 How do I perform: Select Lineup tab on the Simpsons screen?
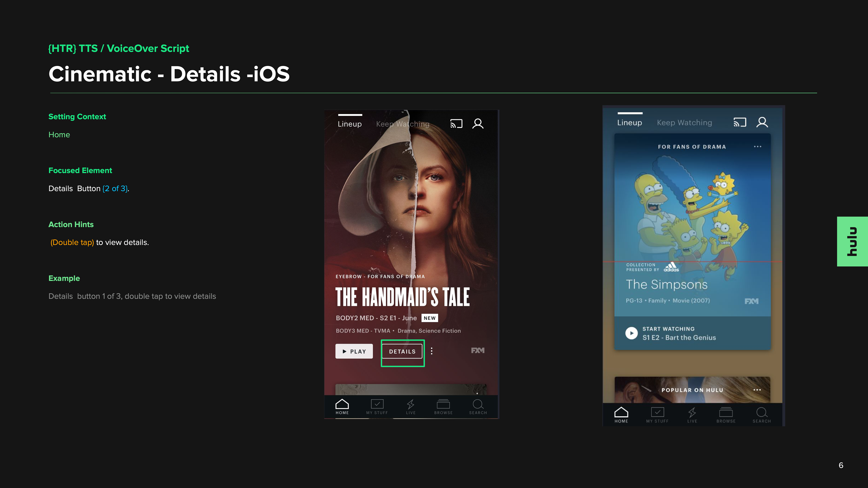tap(630, 123)
